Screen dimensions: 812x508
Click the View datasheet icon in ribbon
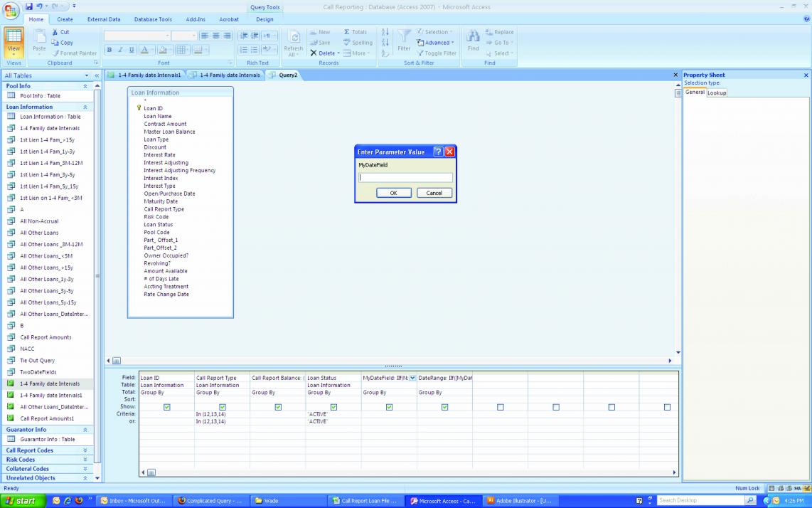coord(14,38)
